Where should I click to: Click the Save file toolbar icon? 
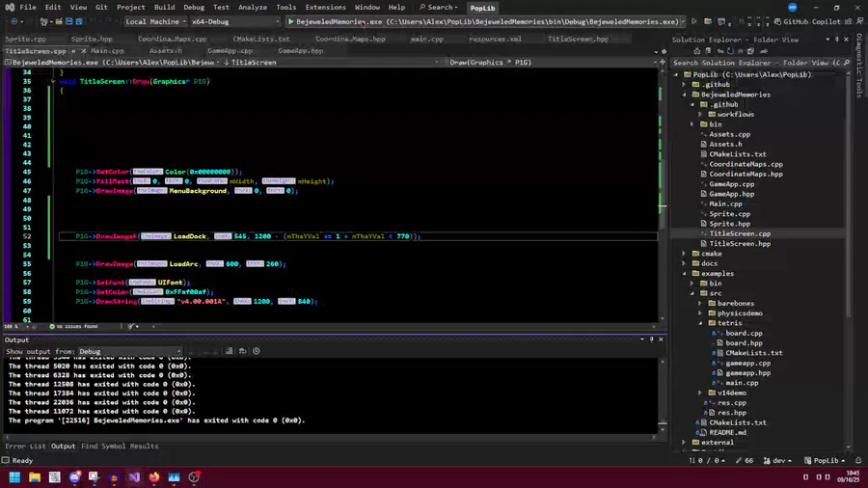click(69, 21)
